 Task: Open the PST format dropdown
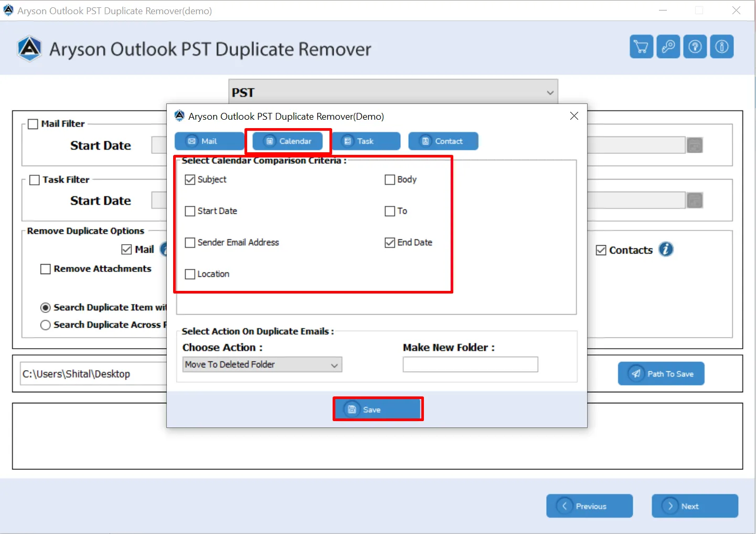(550, 92)
